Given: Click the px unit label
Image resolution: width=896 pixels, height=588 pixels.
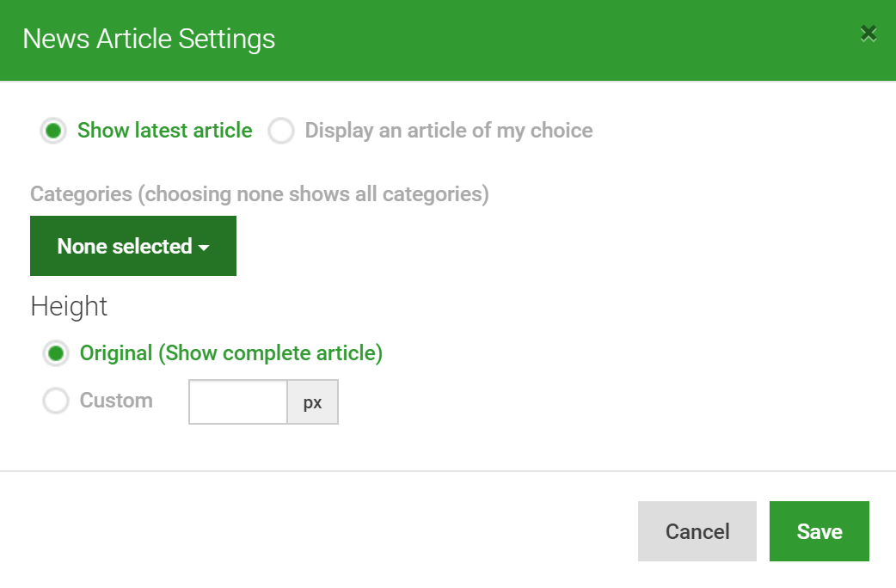Looking at the screenshot, I should (313, 402).
